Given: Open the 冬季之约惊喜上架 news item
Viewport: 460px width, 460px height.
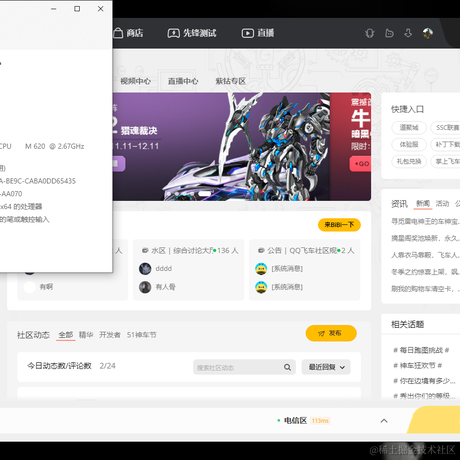Looking at the screenshot, I should [425, 272].
